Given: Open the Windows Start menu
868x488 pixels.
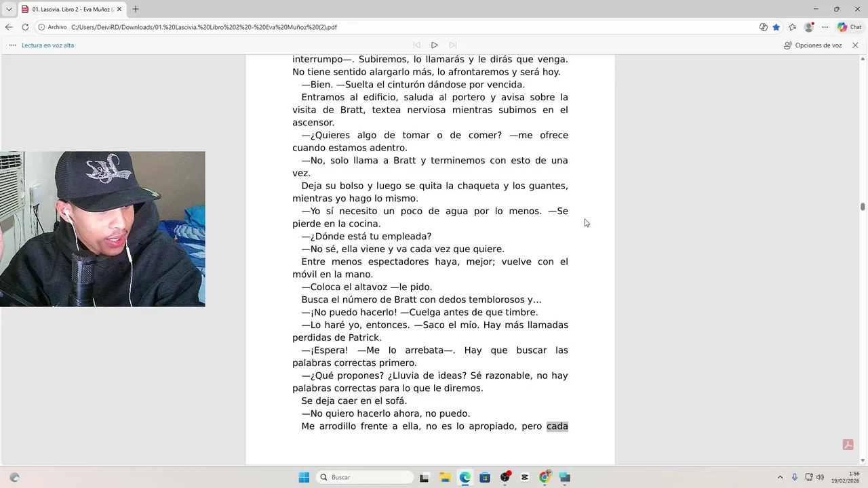Looking at the screenshot, I should (x=304, y=477).
